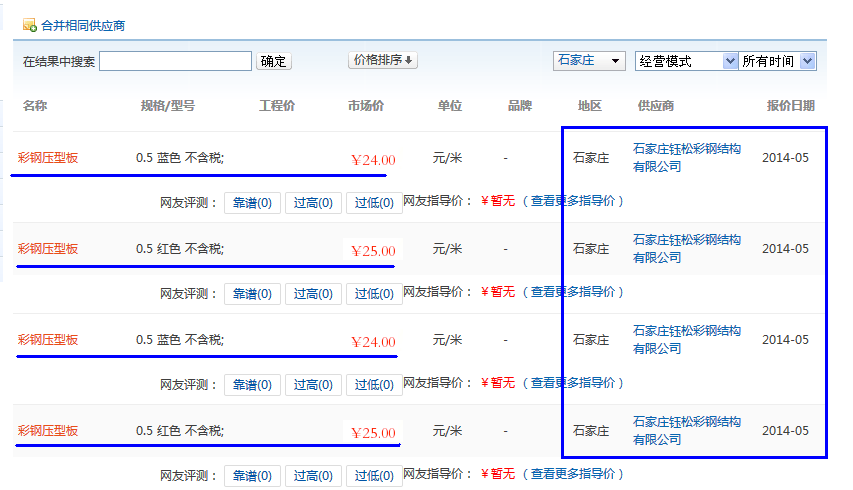Vote 过低(0) under the second row
This screenshot has height=490, width=853.
pos(374,294)
